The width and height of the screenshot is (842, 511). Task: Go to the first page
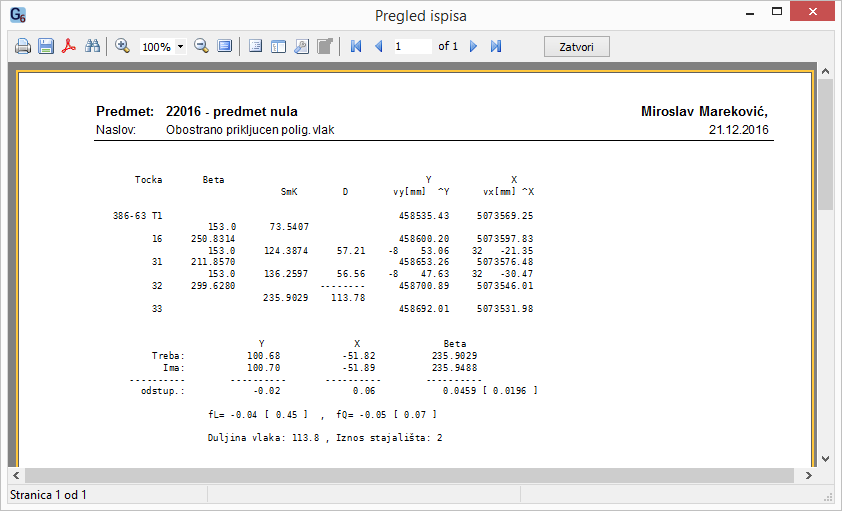pyautogui.click(x=355, y=47)
